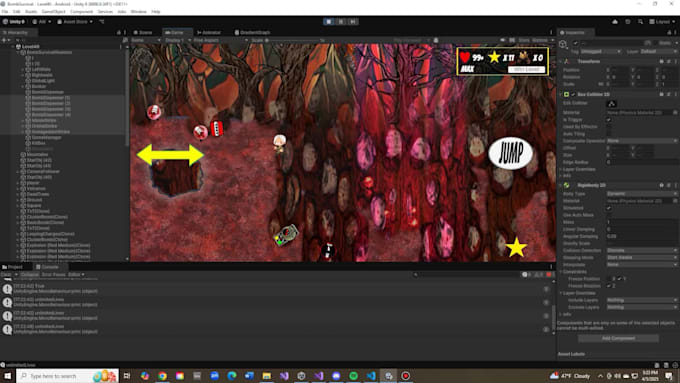The image size is (680, 383).
Task: Open the Component menu
Action: pos(82,11)
